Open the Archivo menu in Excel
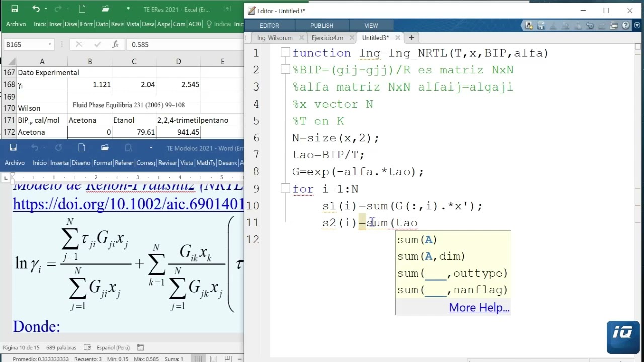Image resolution: width=644 pixels, height=362 pixels. click(x=16, y=24)
